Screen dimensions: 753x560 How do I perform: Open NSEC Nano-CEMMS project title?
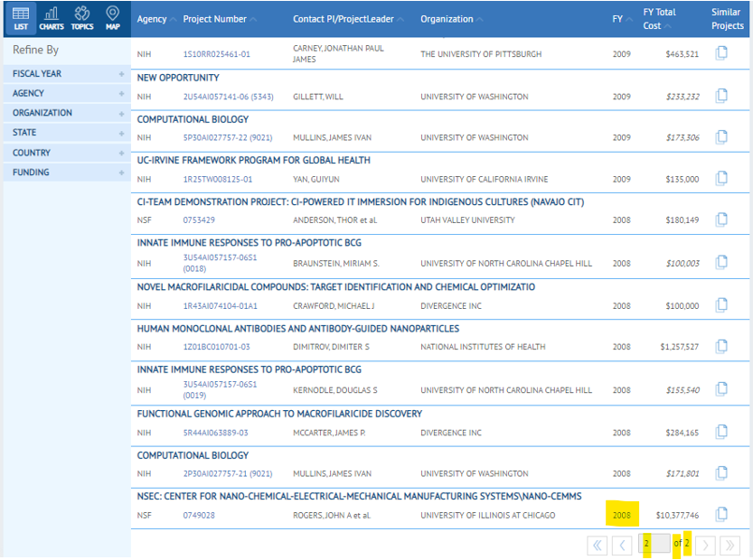[x=359, y=496]
